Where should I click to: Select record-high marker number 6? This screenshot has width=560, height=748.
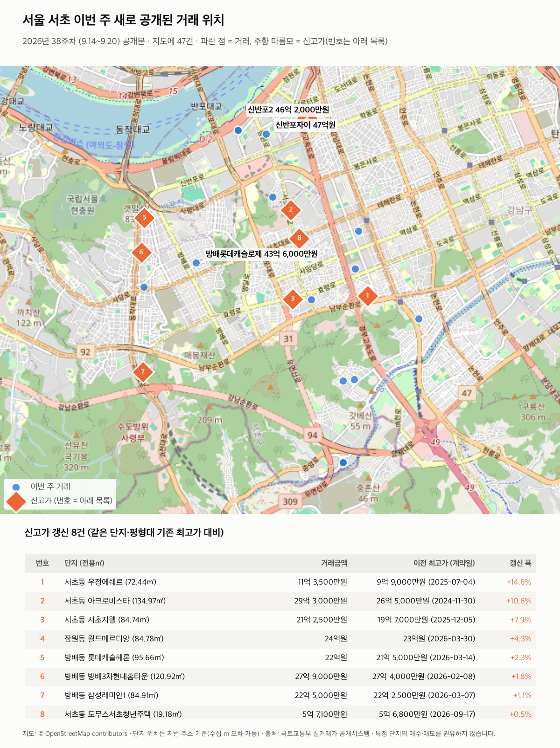[x=141, y=252]
